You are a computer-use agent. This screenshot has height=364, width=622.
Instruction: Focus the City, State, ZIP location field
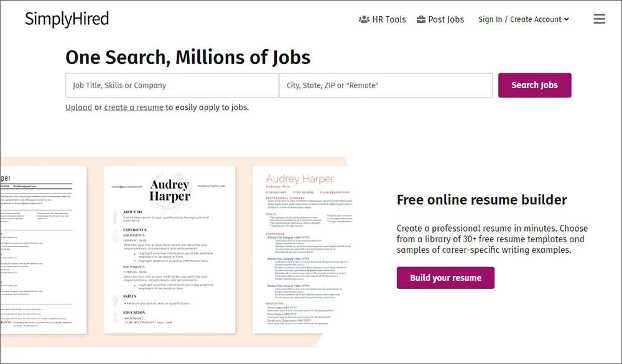[x=386, y=85]
